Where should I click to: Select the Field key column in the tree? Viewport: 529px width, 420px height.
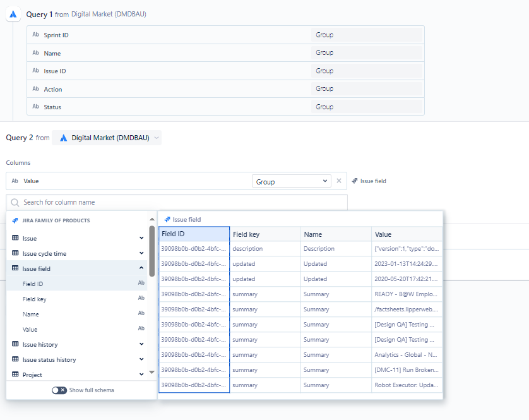77,299
